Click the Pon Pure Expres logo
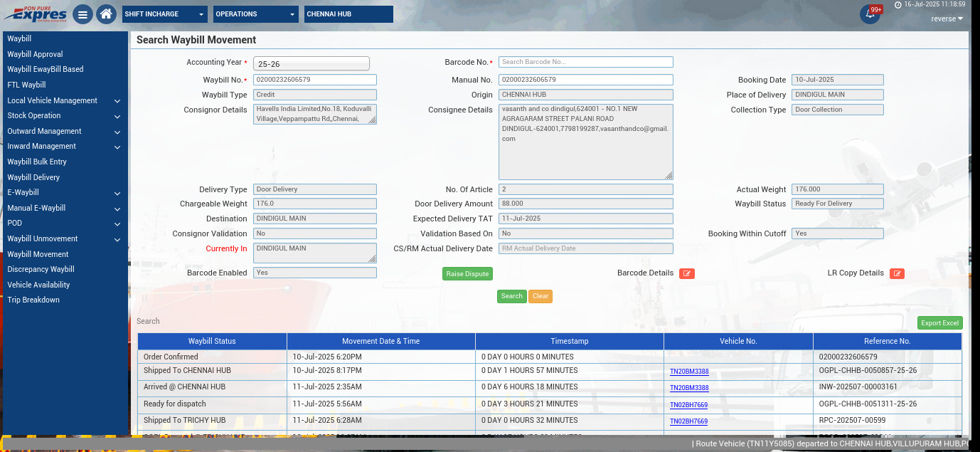The width and height of the screenshot is (980, 452). click(35, 14)
